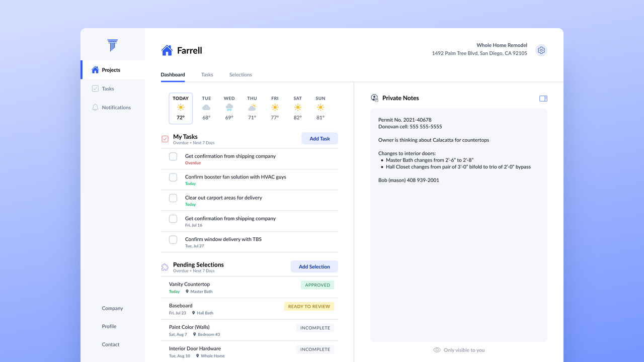Click the company logo in sidebar
Image resolution: width=644 pixels, height=362 pixels.
click(x=113, y=45)
